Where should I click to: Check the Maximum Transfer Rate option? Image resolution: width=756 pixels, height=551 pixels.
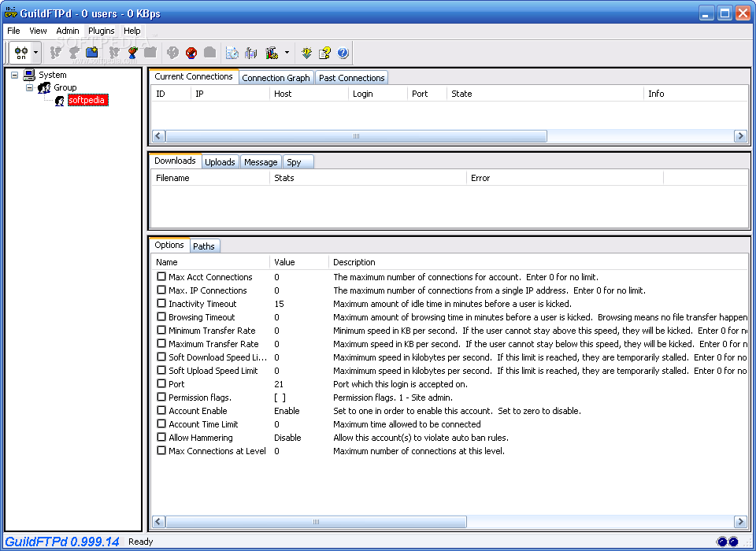[161, 344]
